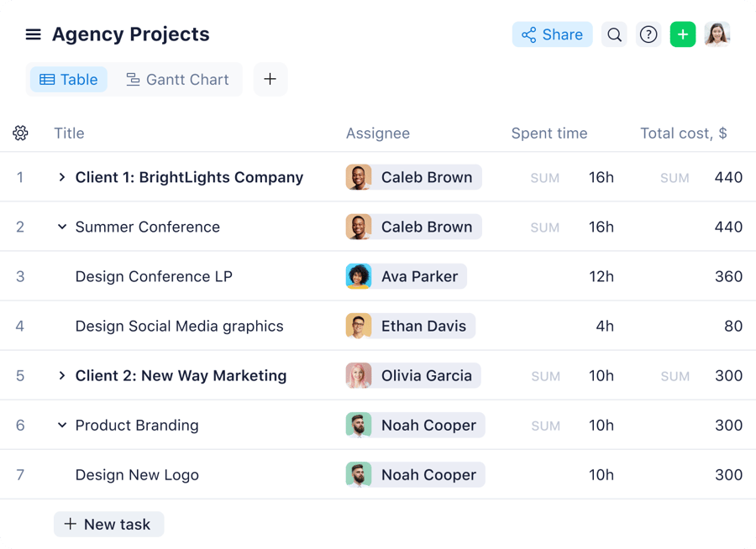
Task: Select the Table view tab
Action: point(68,79)
